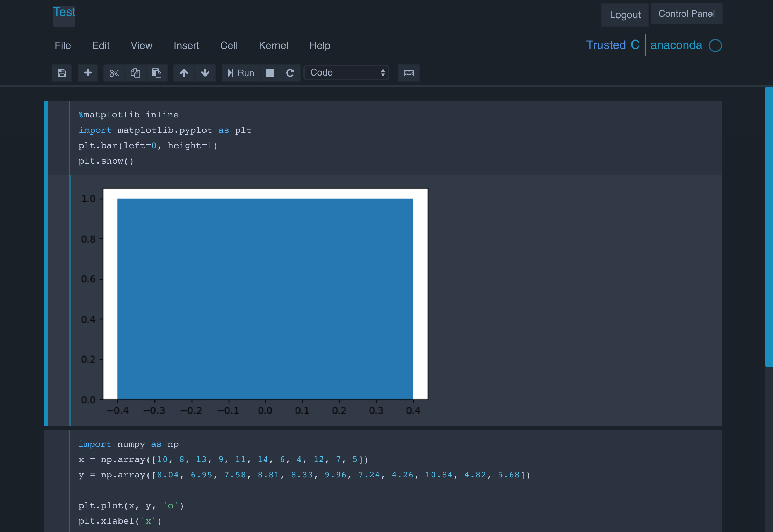
Task: Click the 'y = np.array' code line
Action: 305,475
